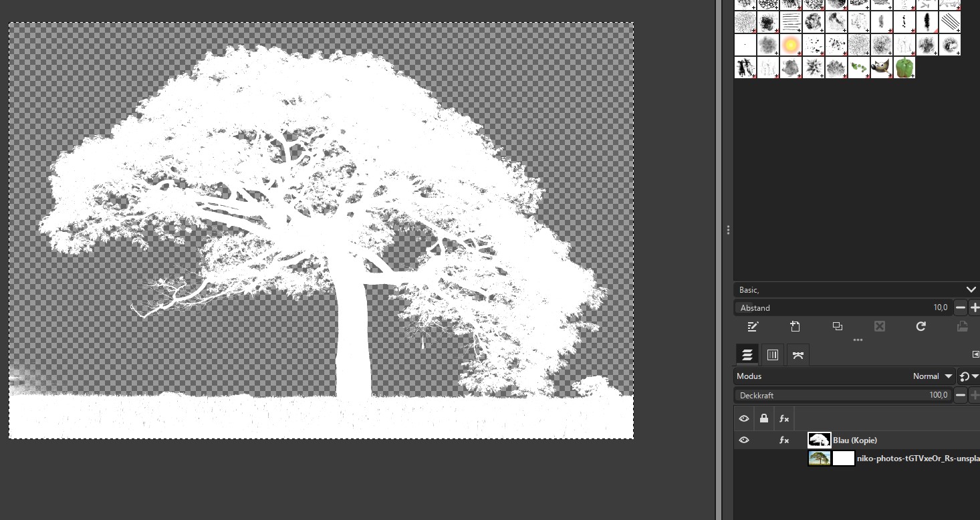Expand the Basic brush tag filter dropdown
The image size is (980, 520).
(971, 289)
